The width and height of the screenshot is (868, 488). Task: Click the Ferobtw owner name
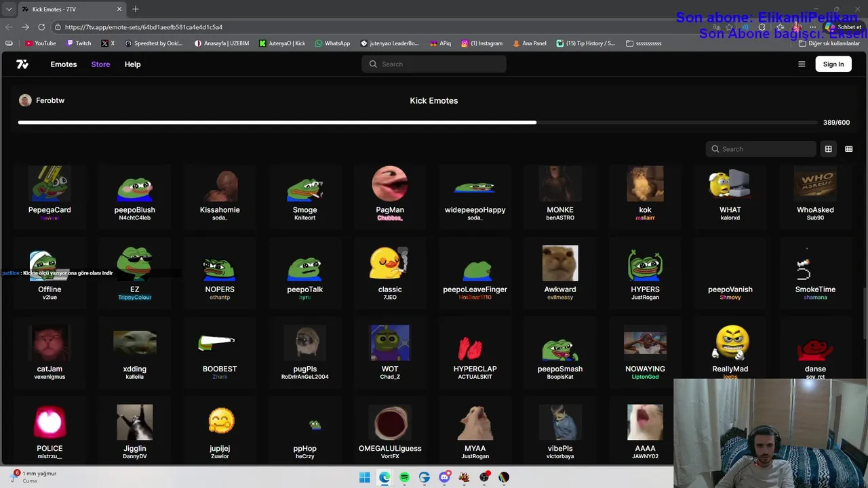tap(50, 100)
